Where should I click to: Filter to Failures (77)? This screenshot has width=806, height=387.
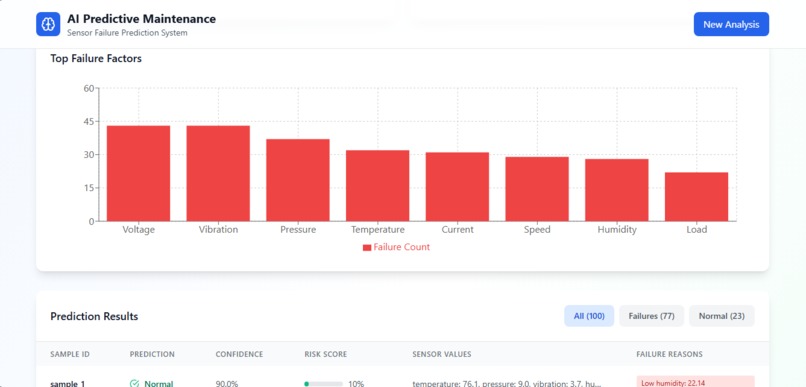pyautogui.click(x=651, y=316)
